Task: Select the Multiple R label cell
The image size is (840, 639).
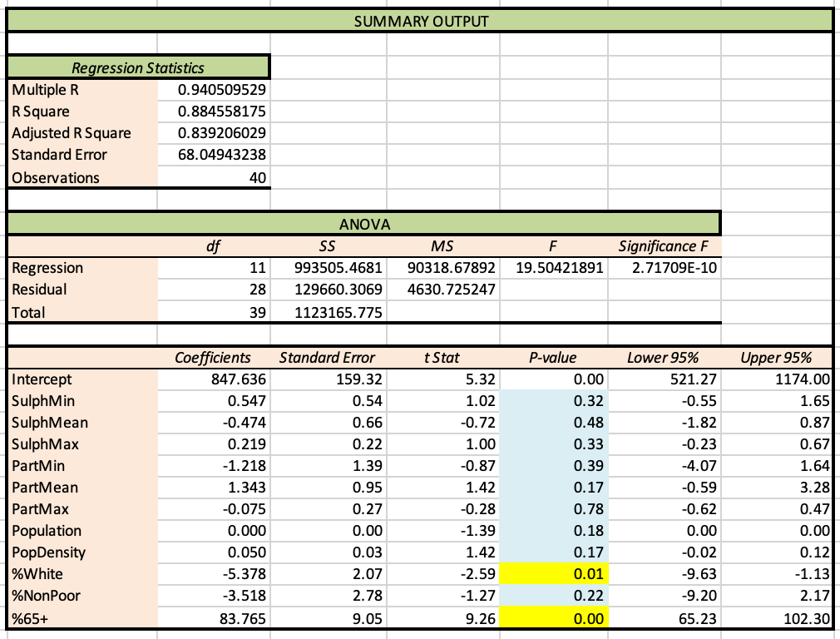Action: click(82, 90)
